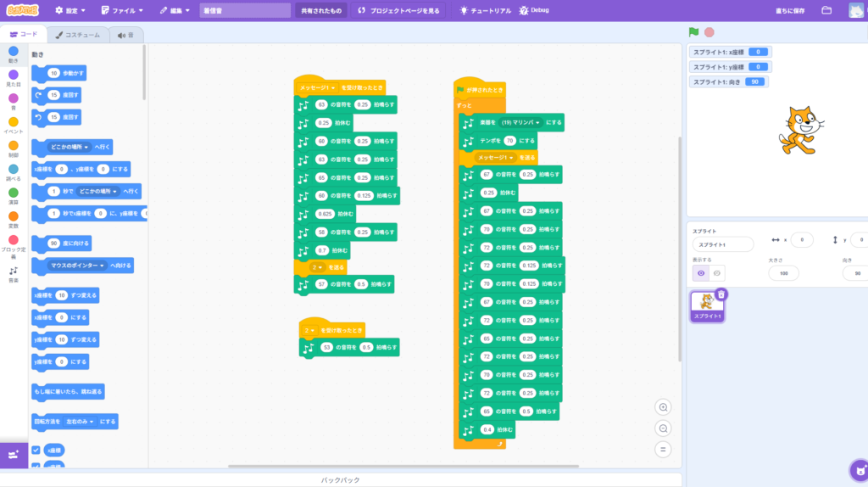Viewport: 868px width, 487px height.
Task: Select the 音楽 (Music) extension category
Action: click(14, 274)
